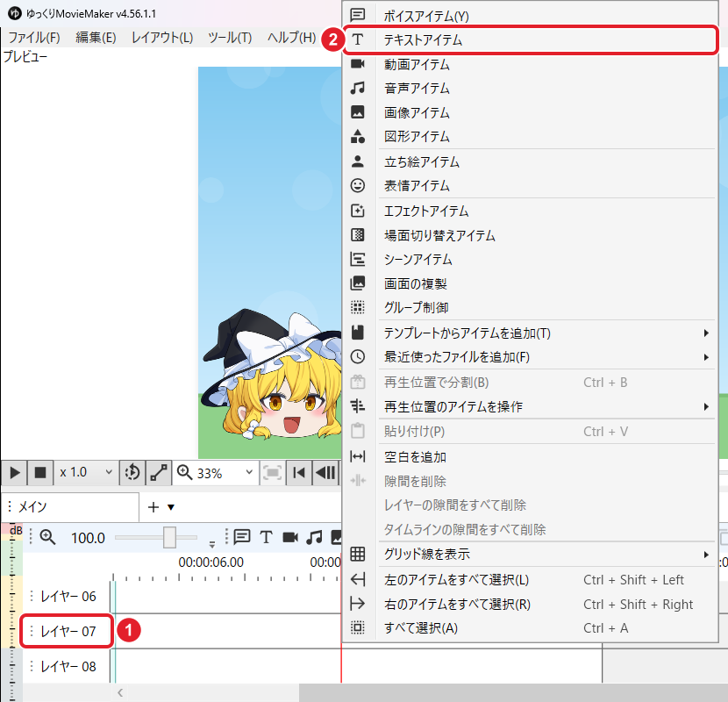Viewport: 728px width, 702px height.
Task: Choose 表情アイテム from context menu
Action: click(530, 186)
